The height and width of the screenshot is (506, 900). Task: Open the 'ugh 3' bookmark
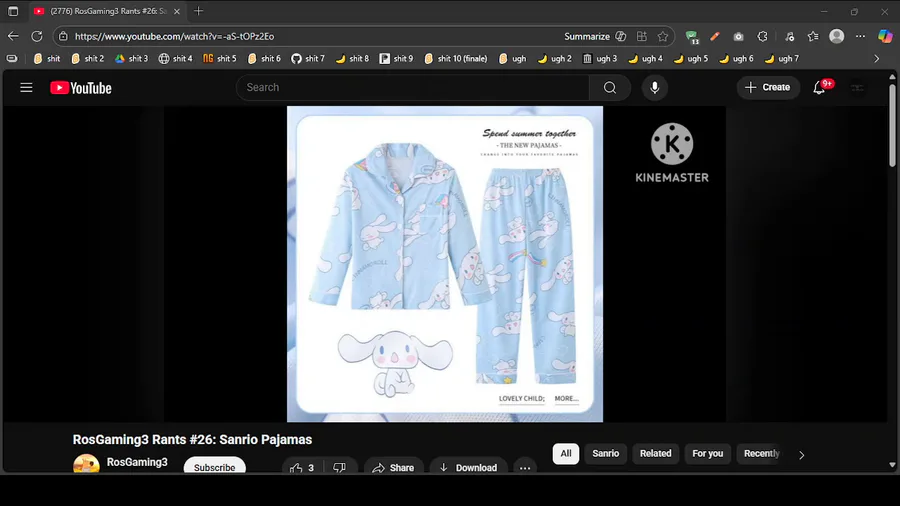[x=600, y=59]
